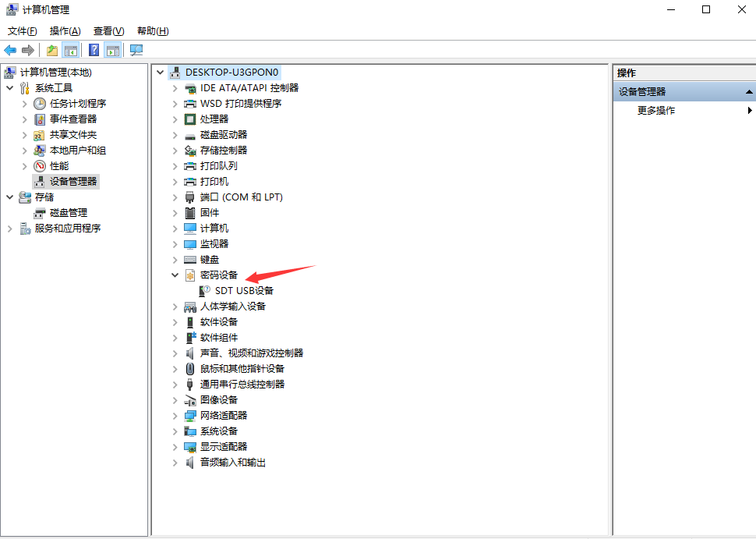The height and width of the screenshot is (539, 756).
Task: Click the Performance (性能) icon in left tree
Action: pyautogui.click(x=40, y=166)
